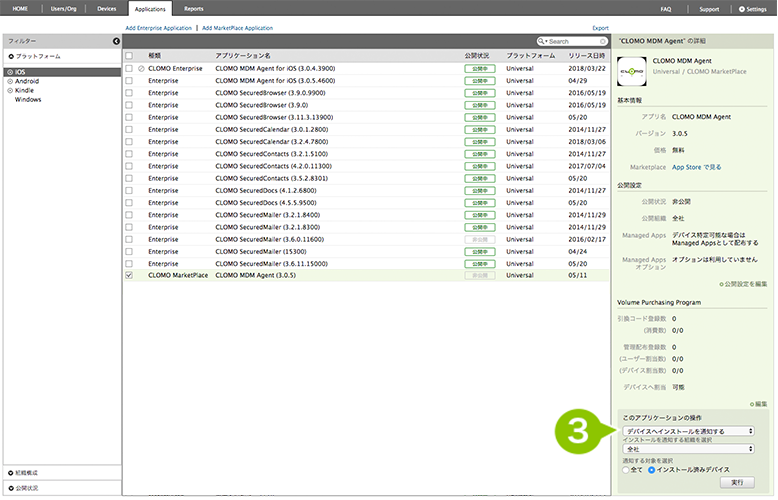The height and width of the screenshot is (500, 778).
Task: Select Windows in platform list
Action: point(28,100)
